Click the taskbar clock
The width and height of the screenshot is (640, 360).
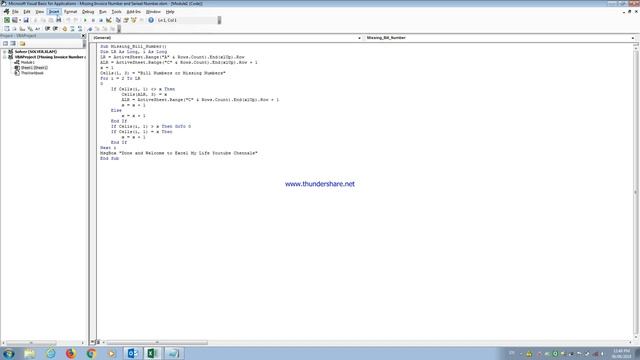point(621,353)
